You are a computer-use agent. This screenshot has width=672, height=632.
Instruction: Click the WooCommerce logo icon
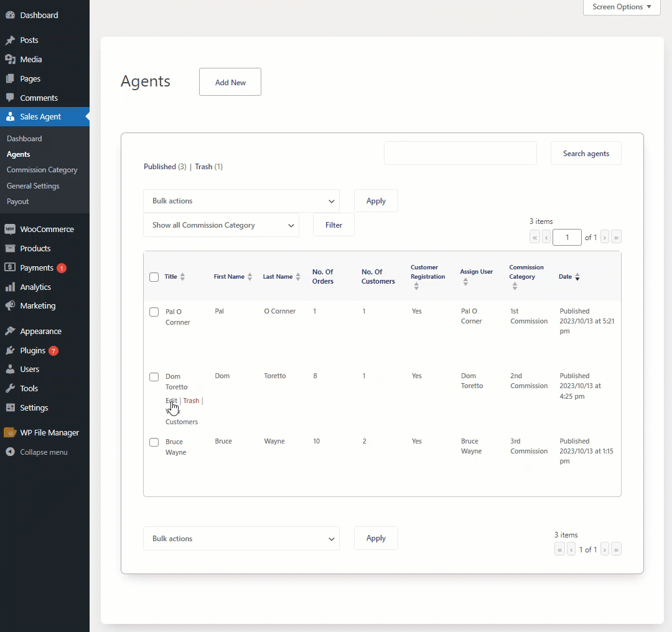pos(11,230)
